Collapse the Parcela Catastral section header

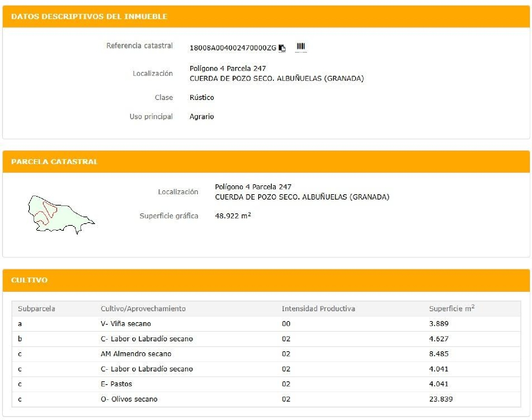click(x=54, y=162)
